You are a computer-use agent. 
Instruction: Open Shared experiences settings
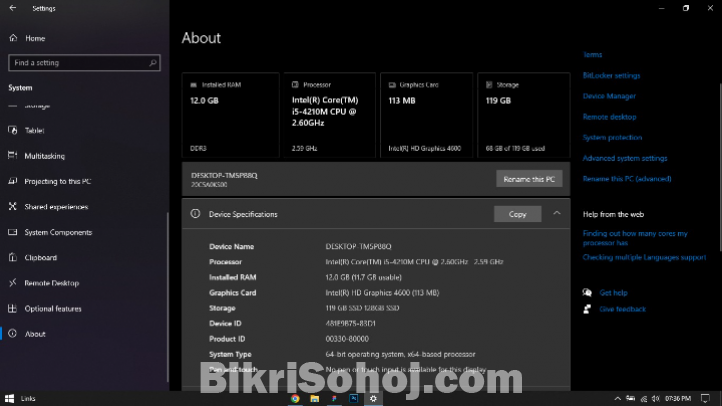[56, 207]
